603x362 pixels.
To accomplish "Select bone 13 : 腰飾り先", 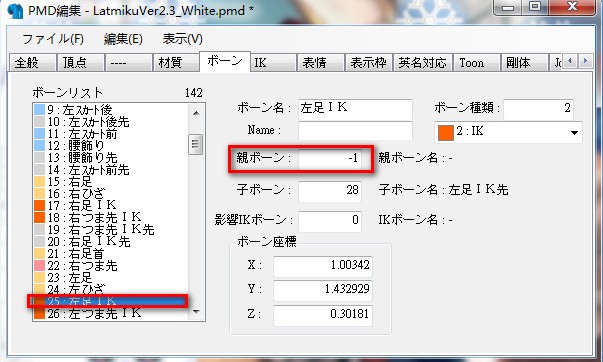I will [110, 158].
